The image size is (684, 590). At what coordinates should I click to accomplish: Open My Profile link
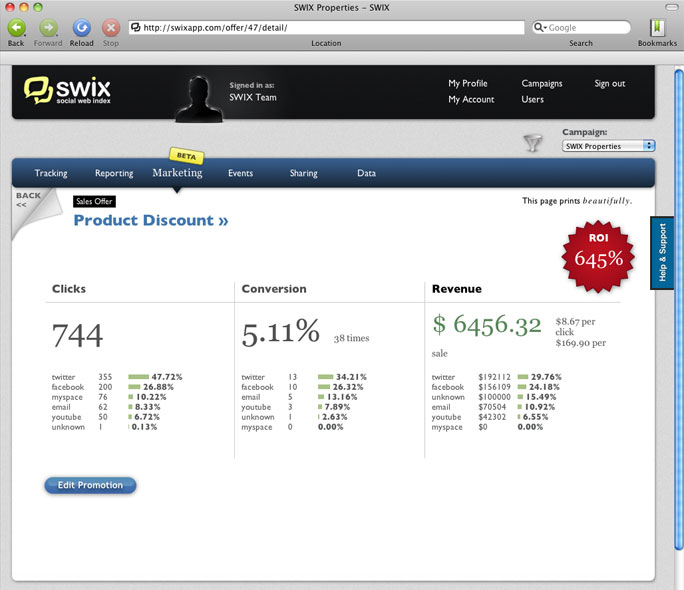tap(468, 83)
